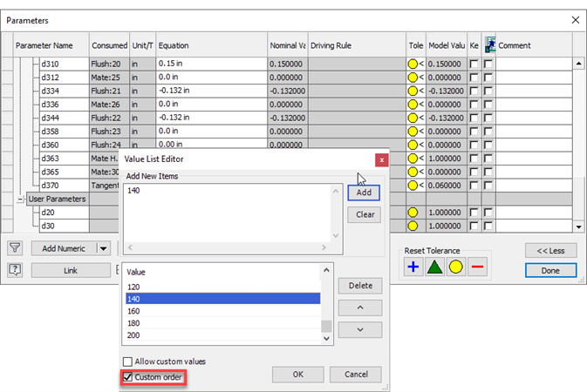
Task: Choose the yellow circle Reset Tolerance icon
Action: pyautogui.click(x=455, y=267)
